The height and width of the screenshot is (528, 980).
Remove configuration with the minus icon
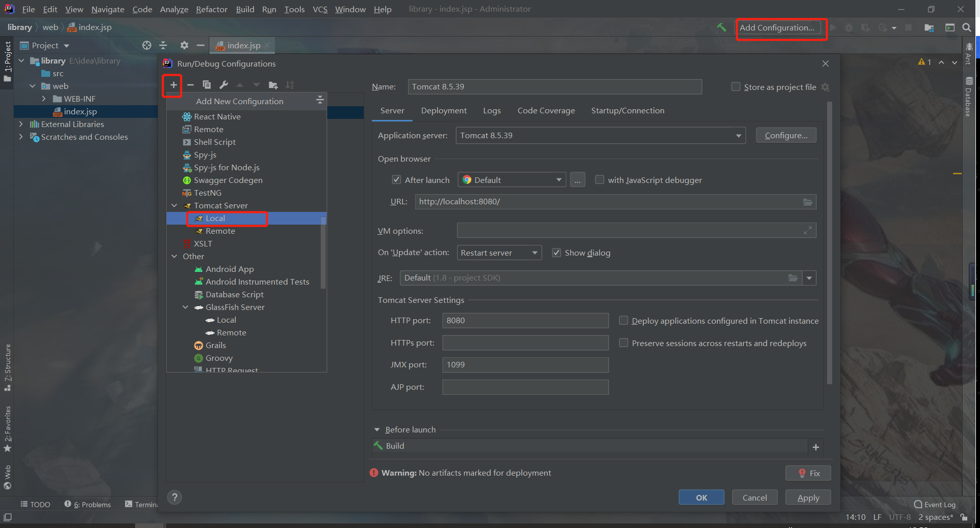190,85
